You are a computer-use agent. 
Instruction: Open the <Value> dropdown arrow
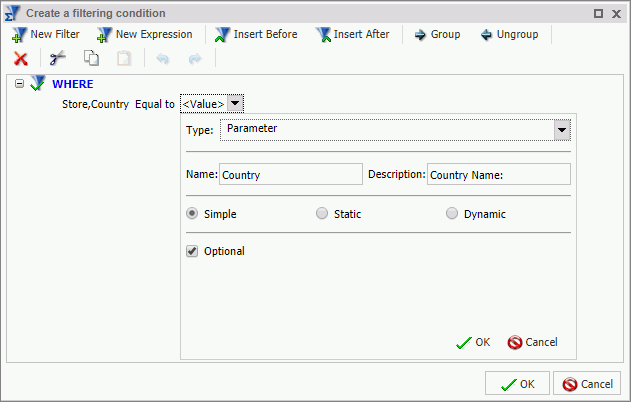(235, 103)
